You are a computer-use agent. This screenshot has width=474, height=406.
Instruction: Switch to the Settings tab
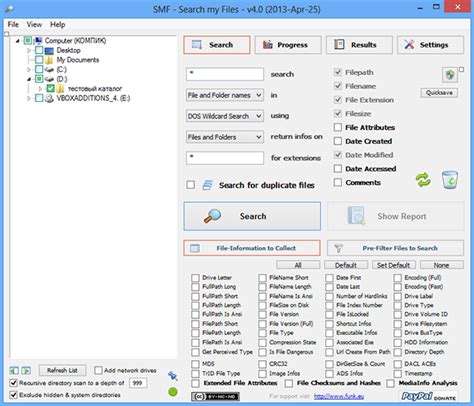tap(430, 45)
